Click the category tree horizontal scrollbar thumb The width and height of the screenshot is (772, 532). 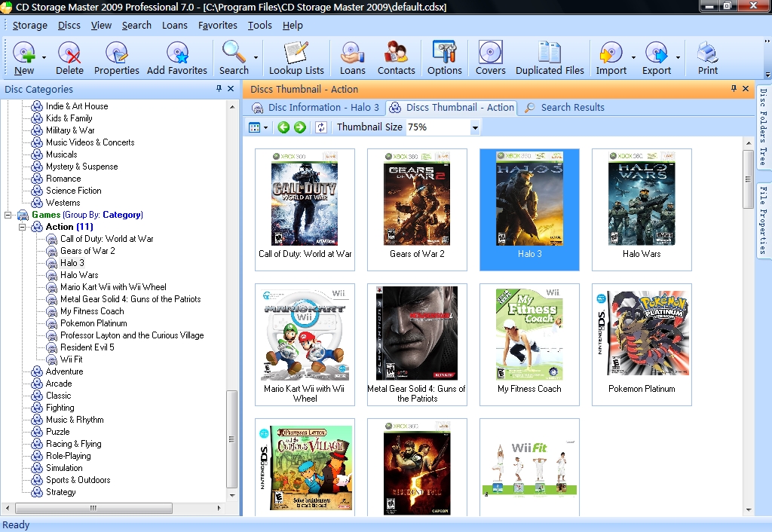click(93, 508)
